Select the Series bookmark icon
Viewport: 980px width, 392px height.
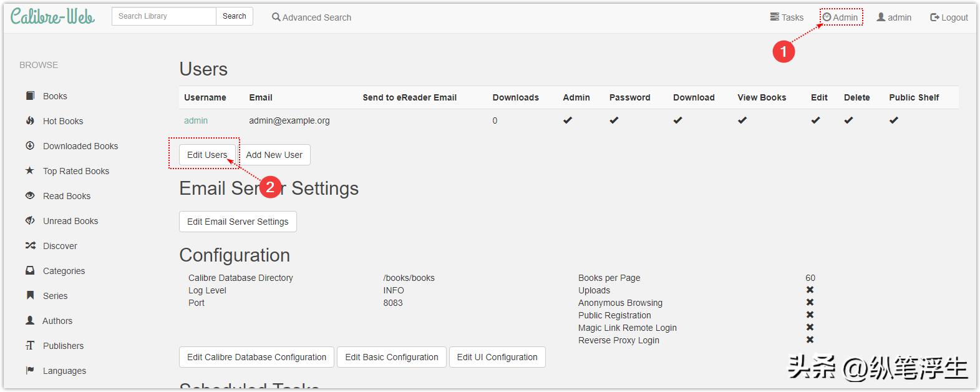(30, 295)
